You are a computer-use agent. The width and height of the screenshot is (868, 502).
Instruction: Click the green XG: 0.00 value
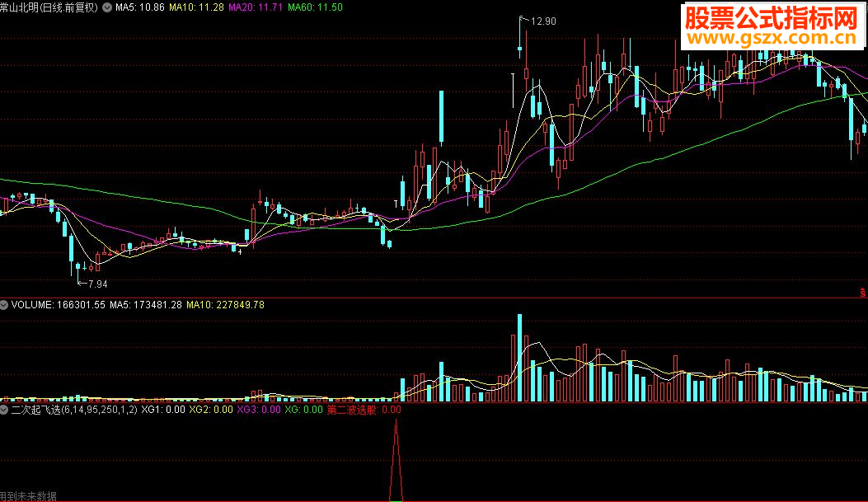[304, 411]
